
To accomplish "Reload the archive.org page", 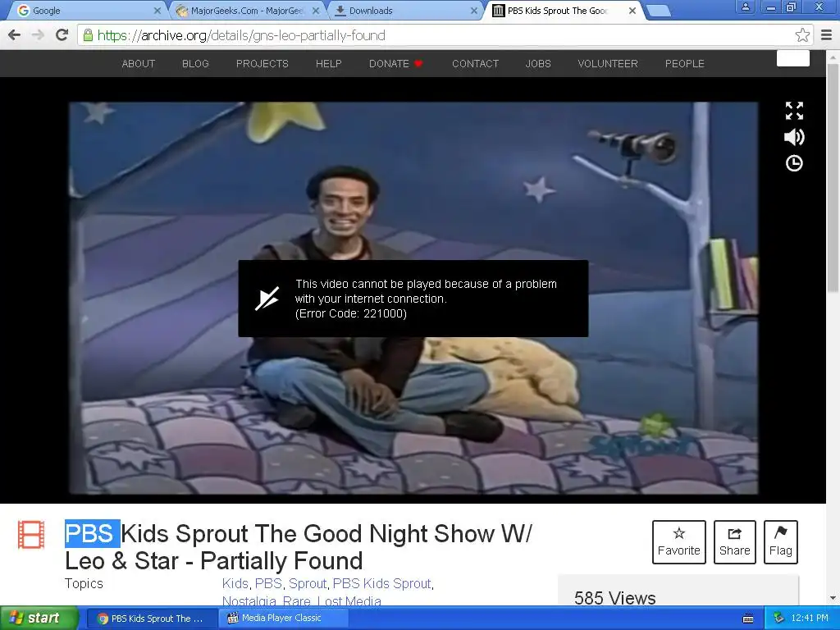I will [x=62, y=35].
